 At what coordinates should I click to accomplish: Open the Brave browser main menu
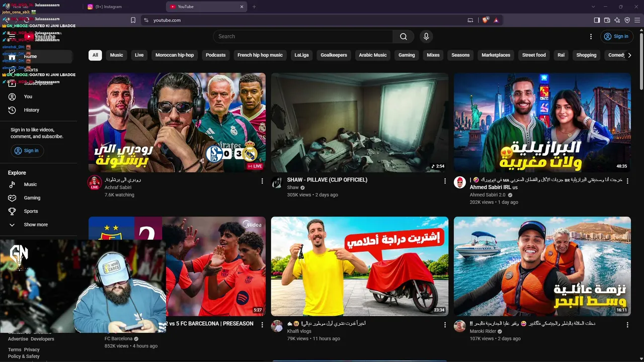[x=637, y=20]
